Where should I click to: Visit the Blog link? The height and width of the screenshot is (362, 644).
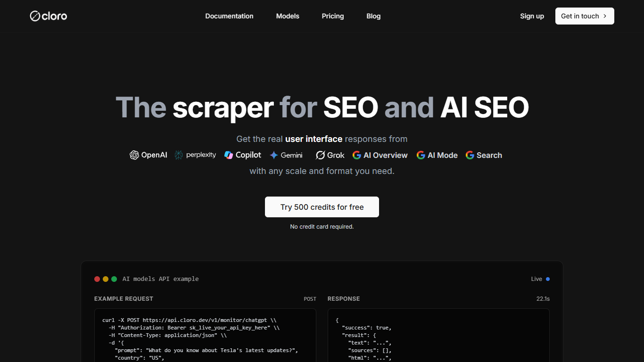tap(373, 16)
